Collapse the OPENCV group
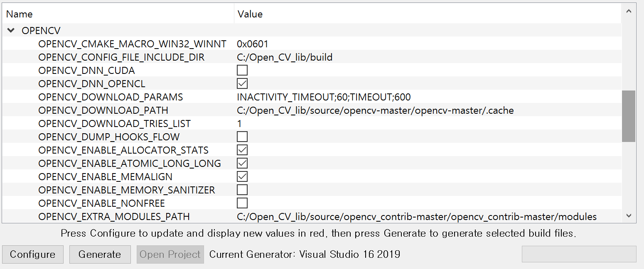 coord(11,30)
